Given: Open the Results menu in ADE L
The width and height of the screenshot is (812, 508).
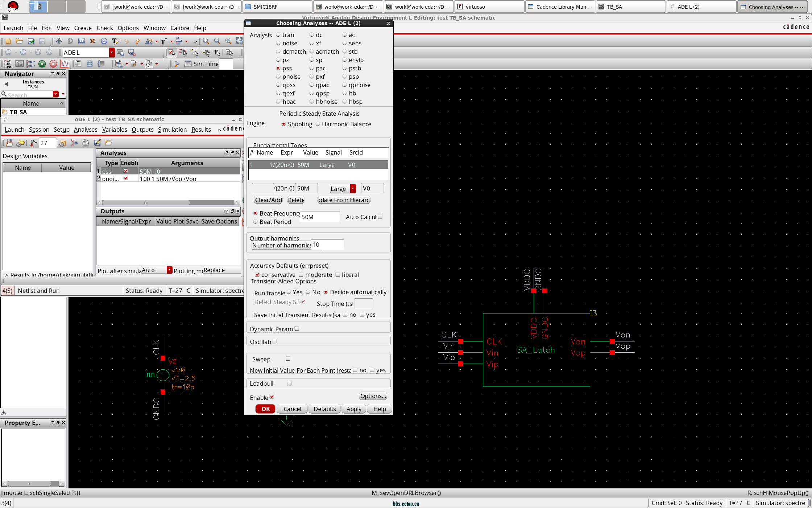Looking at the screenshot, I should (x=201, y=130).
